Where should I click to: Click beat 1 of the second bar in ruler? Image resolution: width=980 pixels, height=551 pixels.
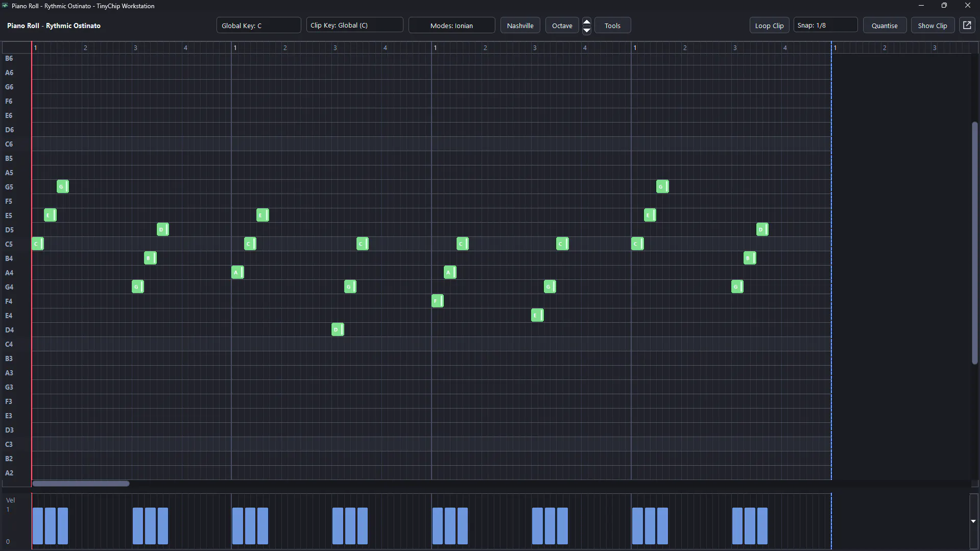coord(235,47)
